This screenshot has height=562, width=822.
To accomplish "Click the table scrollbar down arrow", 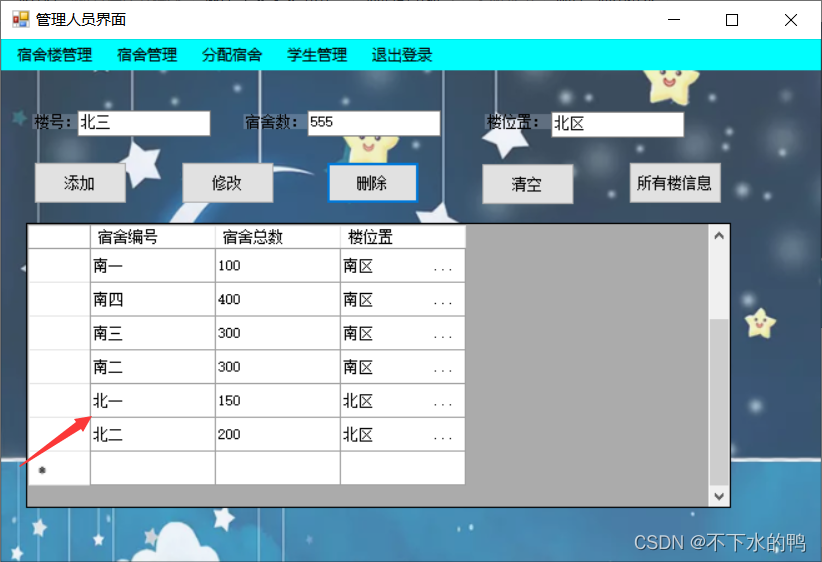I will pos(719,496).
